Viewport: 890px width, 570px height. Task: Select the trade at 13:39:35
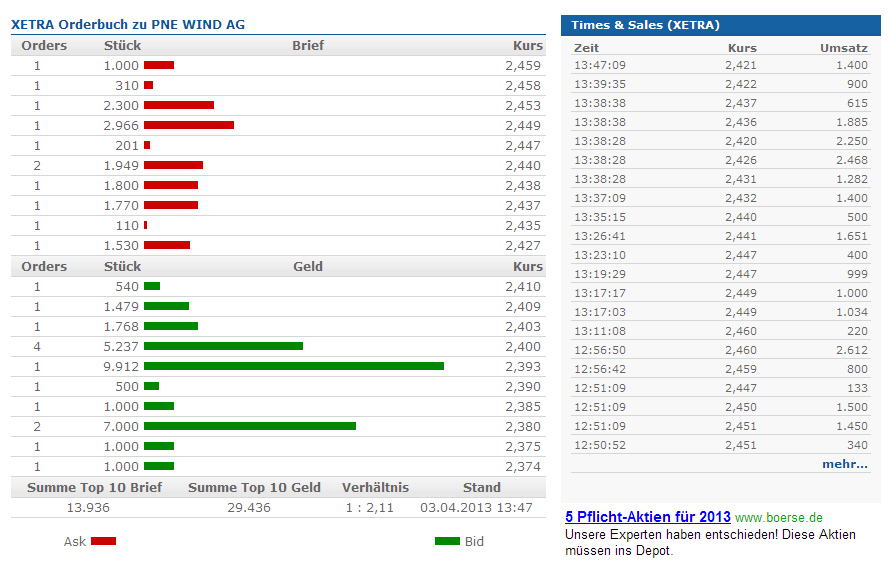point(721,84)
